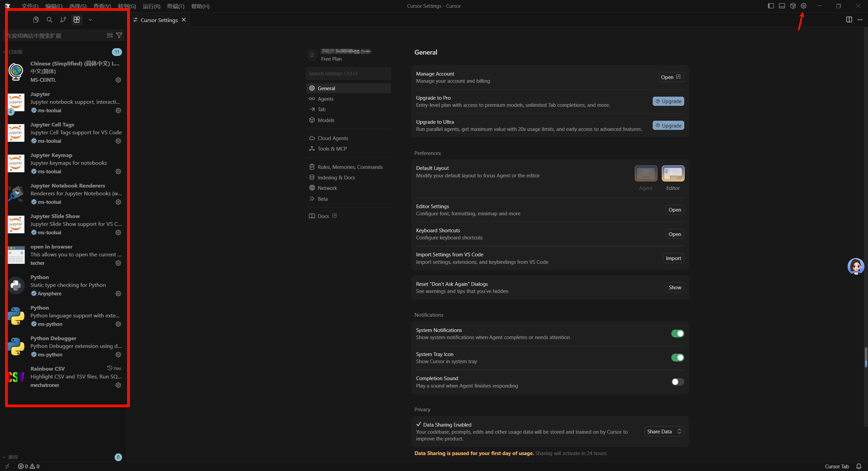Enable the Completion Sound toggle
Screen dimensions: 868x471
677,382
